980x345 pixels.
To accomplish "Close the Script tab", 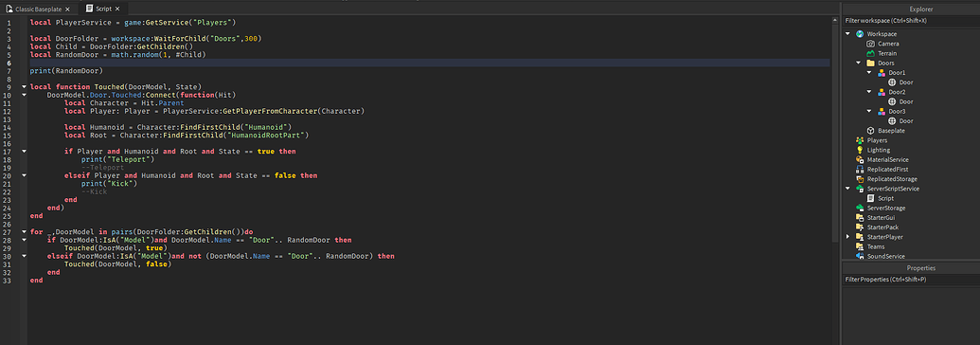I will pyautogui.click(x=117, y=9).
